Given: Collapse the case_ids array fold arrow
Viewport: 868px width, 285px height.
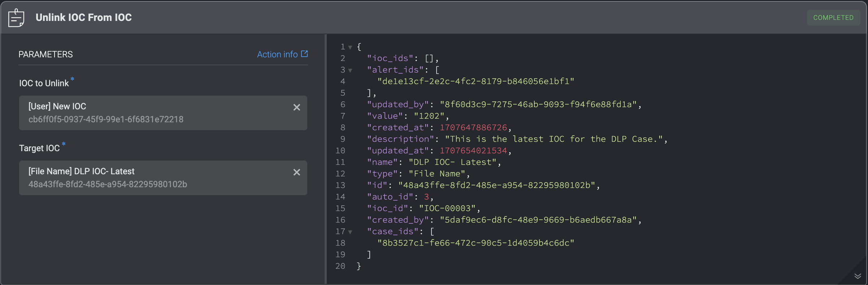Looking at the screenshot, I should [x=350, y=232].
